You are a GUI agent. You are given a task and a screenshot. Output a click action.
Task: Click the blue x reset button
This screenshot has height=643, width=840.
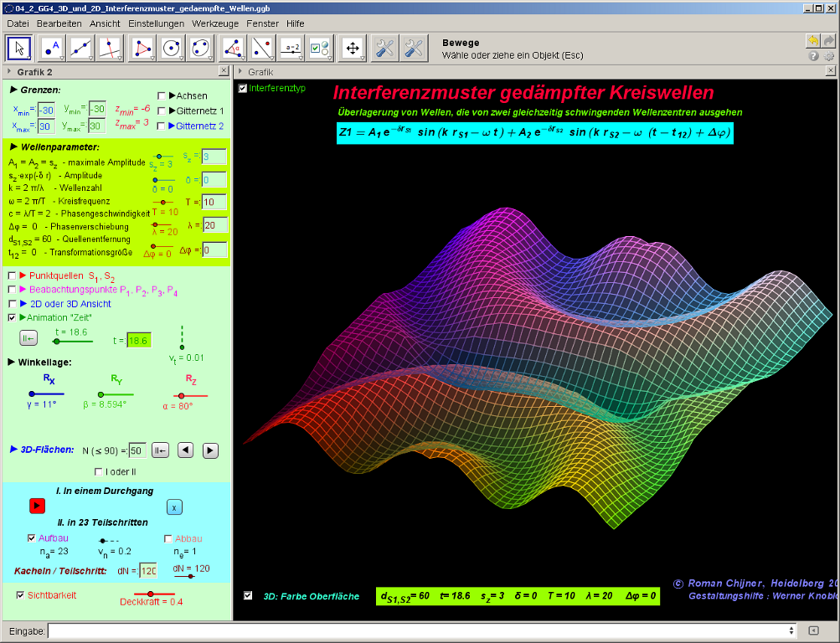(x=173, y=507)
